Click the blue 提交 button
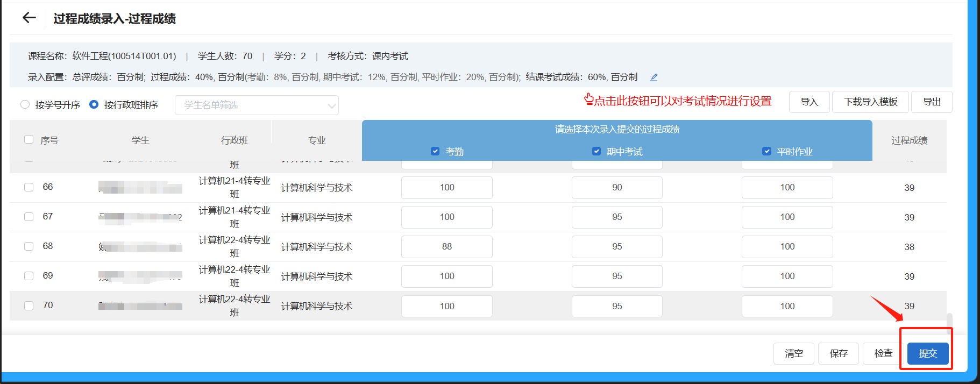Image resolution: width=980 pixels, height=384 pixels. (927, 353)
